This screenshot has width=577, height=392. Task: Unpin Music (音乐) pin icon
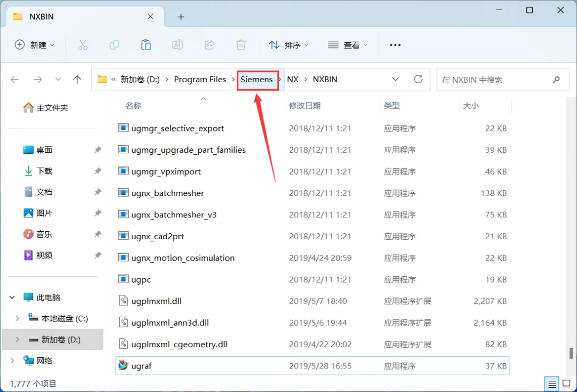pos(98,234)
